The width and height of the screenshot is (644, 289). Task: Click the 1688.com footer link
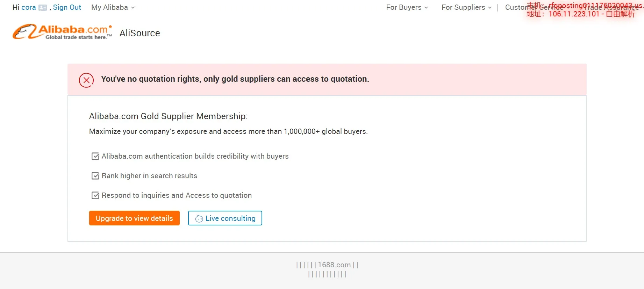click(334, 265)
